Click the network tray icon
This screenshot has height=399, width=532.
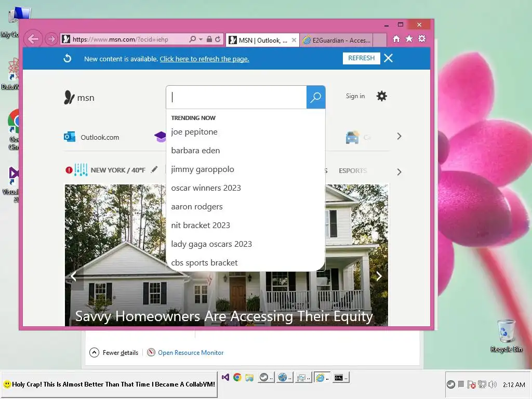click(482, 384)
